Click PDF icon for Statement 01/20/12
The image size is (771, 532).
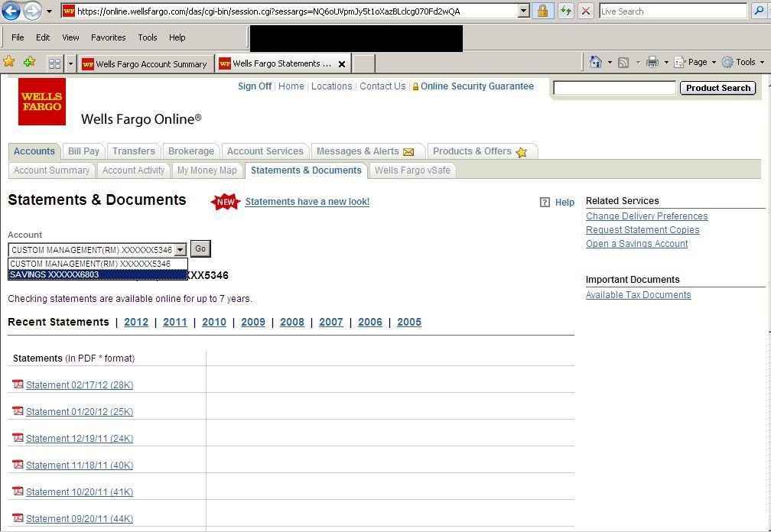pyautogui.click(x=18, y=410)
